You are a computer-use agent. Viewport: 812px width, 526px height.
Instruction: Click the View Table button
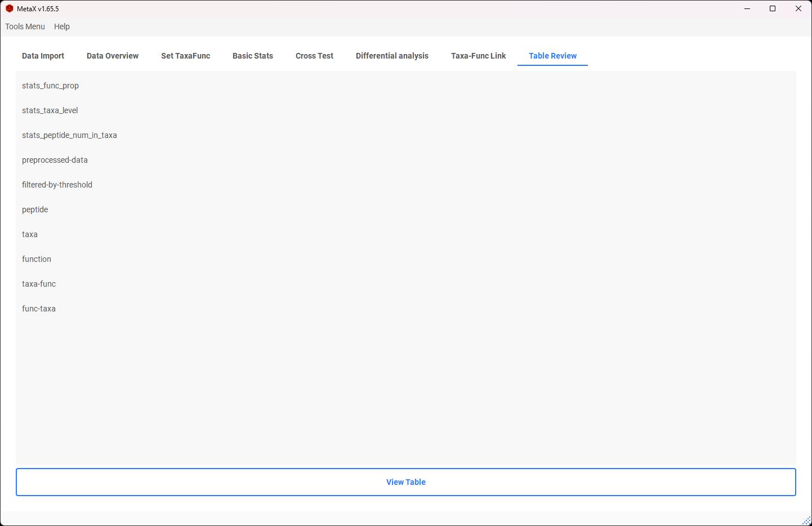point(406,482)
